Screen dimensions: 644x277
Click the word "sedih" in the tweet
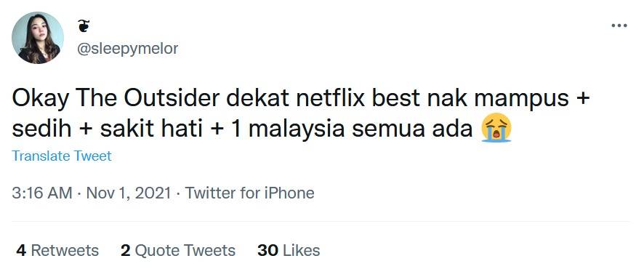pyautogui.click(x=41, y=129)
